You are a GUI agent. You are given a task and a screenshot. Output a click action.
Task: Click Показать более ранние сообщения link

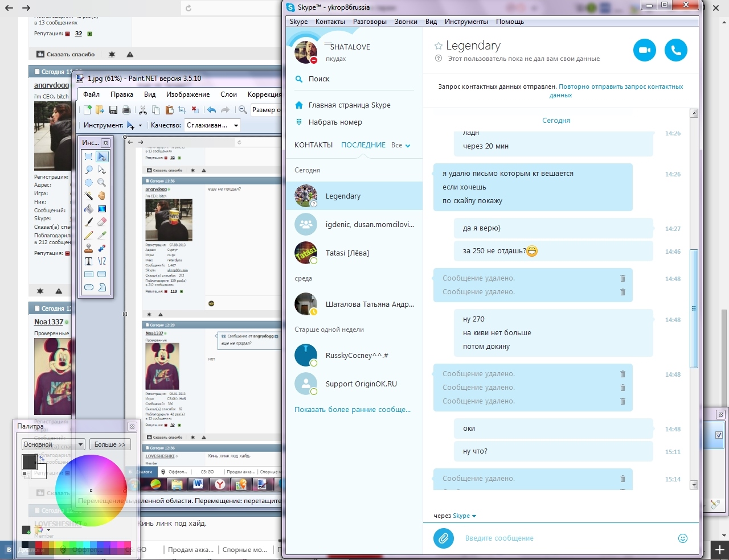pos(353,409)
